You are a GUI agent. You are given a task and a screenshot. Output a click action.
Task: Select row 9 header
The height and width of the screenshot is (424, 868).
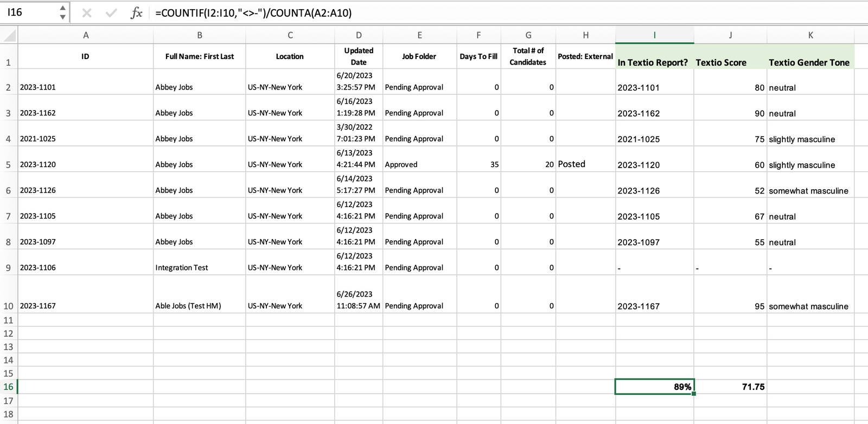(x=8, y=267)
